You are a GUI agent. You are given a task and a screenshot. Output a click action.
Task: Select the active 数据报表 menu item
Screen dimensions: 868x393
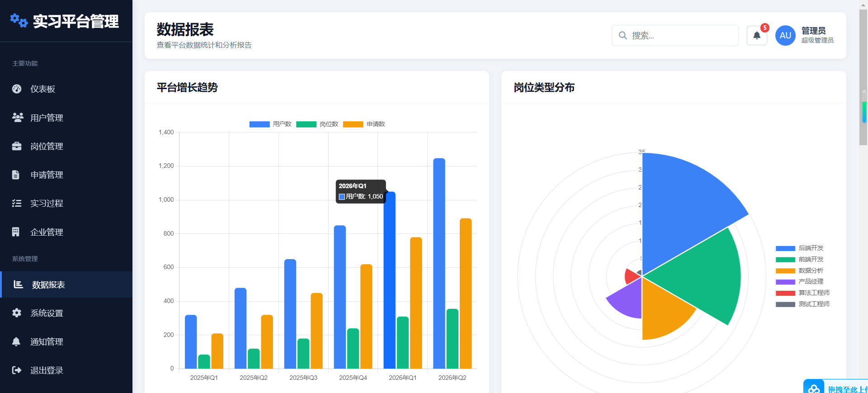[66, 284]
